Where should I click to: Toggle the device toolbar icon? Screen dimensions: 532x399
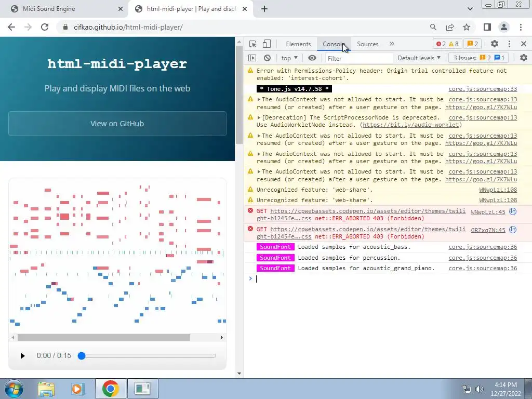[267, 44]
